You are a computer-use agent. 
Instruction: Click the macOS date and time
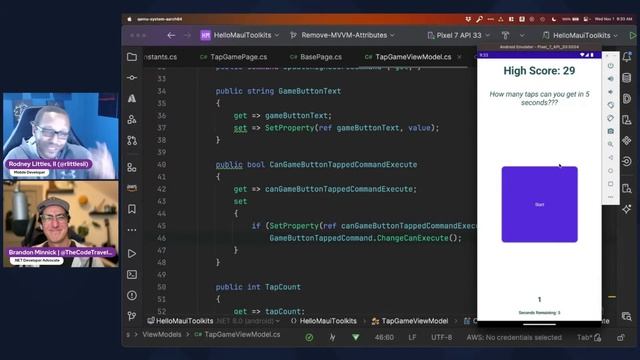(x=613, y=19)
